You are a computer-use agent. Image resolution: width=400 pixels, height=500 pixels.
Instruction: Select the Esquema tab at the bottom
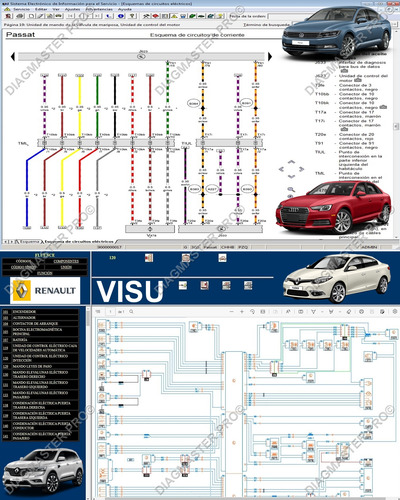point(30,241)
